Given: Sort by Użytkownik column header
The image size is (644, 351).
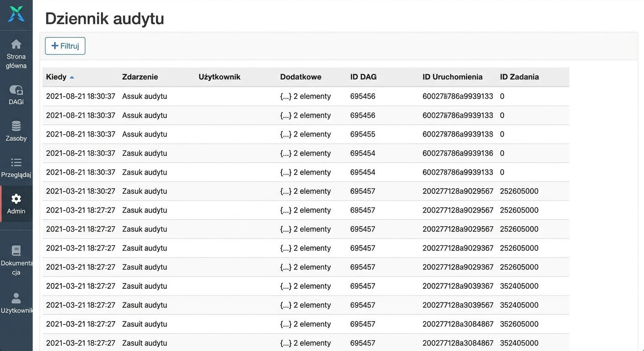Looking at the screenshot, I should [x=220, y=77].
